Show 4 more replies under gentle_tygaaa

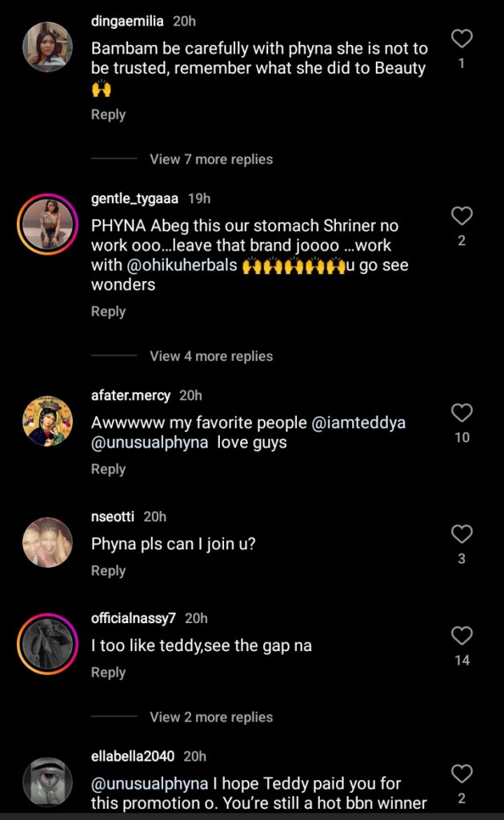[211, 356]
